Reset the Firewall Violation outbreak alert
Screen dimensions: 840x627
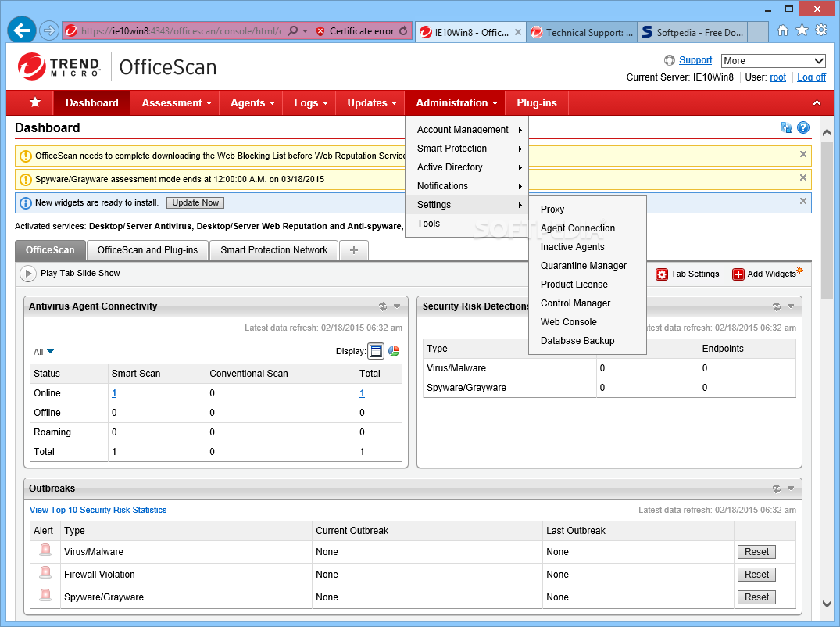pyautogui.click(x=756, y=575)
